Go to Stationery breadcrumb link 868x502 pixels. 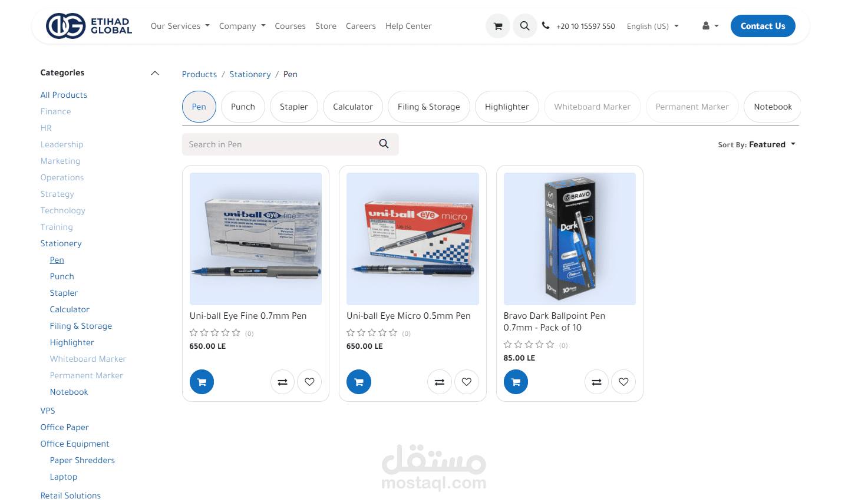point(250,74)
